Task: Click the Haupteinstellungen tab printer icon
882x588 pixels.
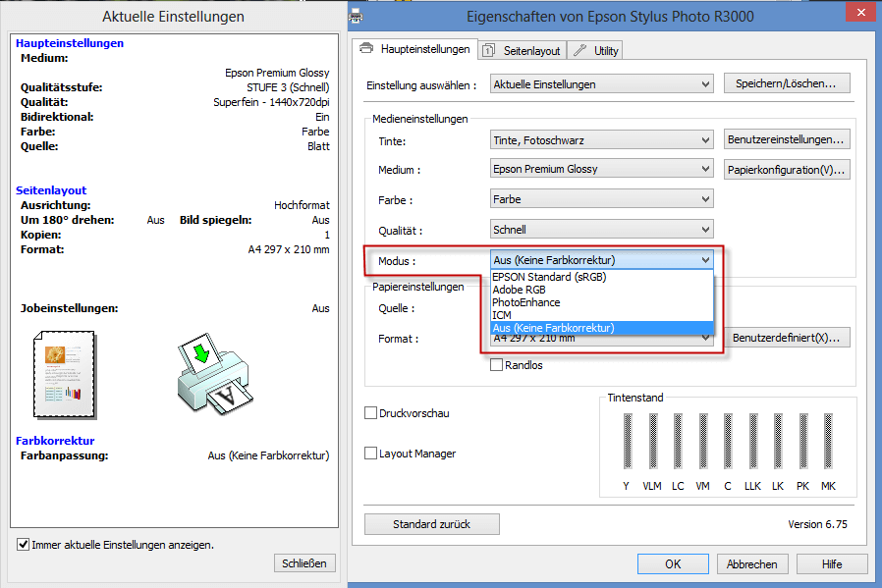Action: click(366, 48)
